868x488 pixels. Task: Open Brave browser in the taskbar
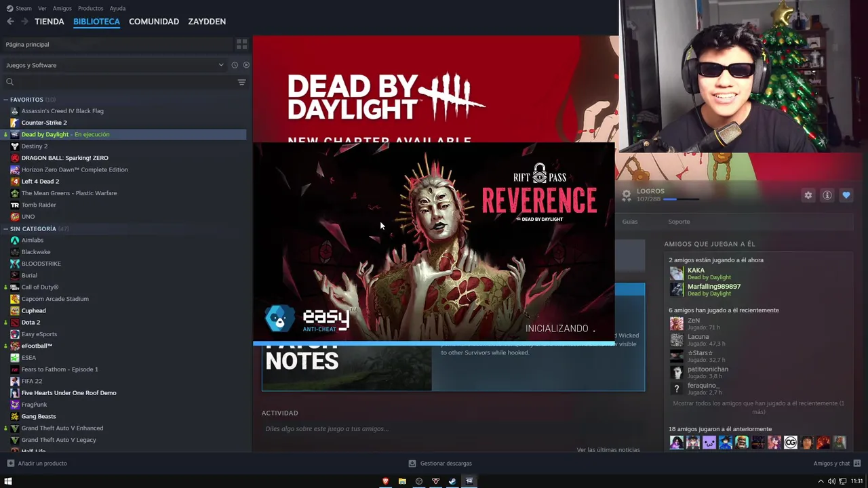[x=385, y=481]
